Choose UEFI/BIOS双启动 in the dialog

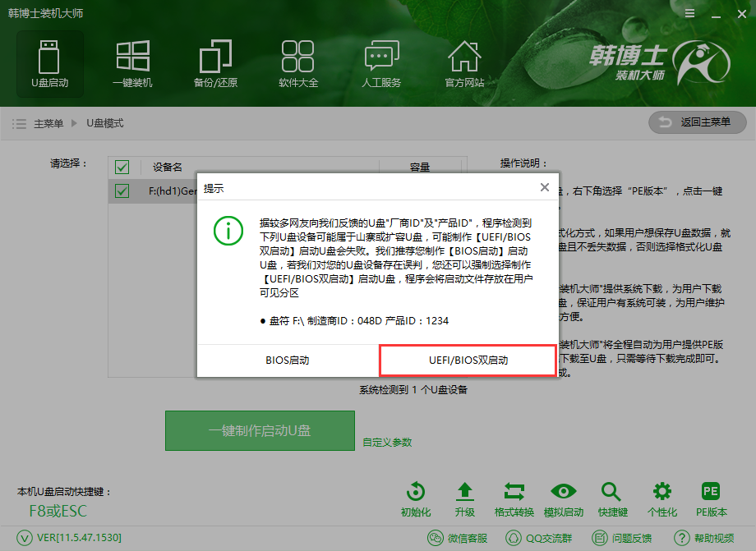[x=468, y=360]
